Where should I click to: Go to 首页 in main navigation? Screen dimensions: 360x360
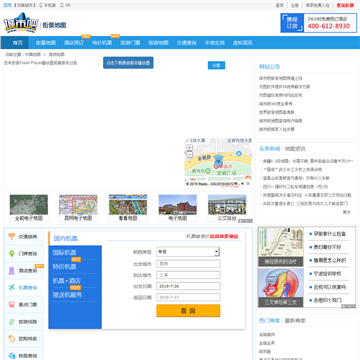[18, 43]
